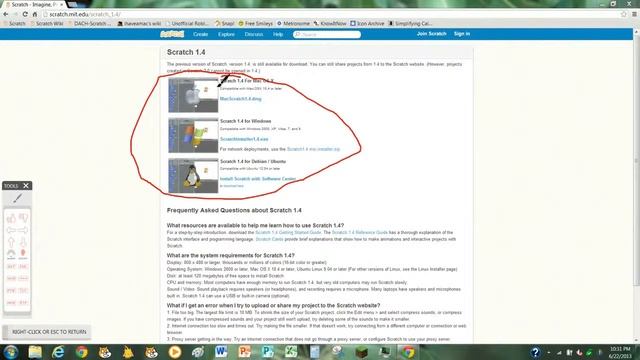640x360 pixels.
Task: Open the Metronome bookmark
Action: pos(293,24)
